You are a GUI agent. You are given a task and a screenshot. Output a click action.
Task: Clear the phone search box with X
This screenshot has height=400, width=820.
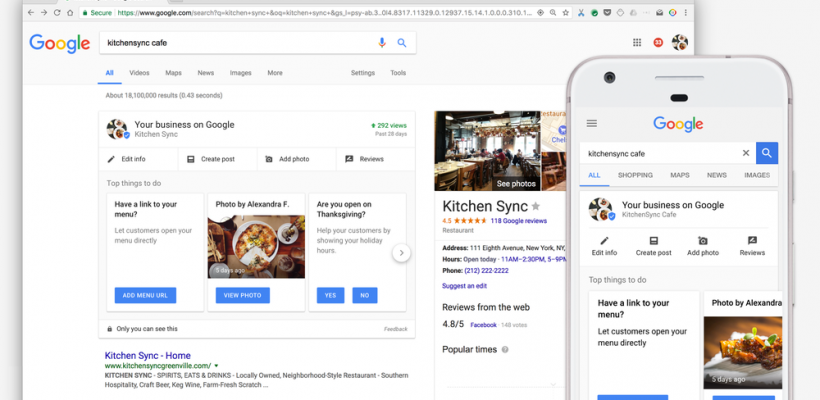click(x=745, y=153)
